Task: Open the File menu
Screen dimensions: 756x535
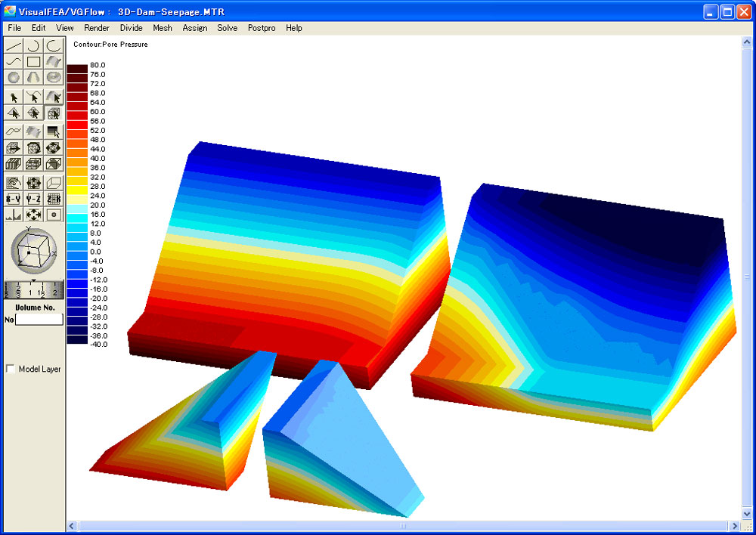Action: coord(14,28)
